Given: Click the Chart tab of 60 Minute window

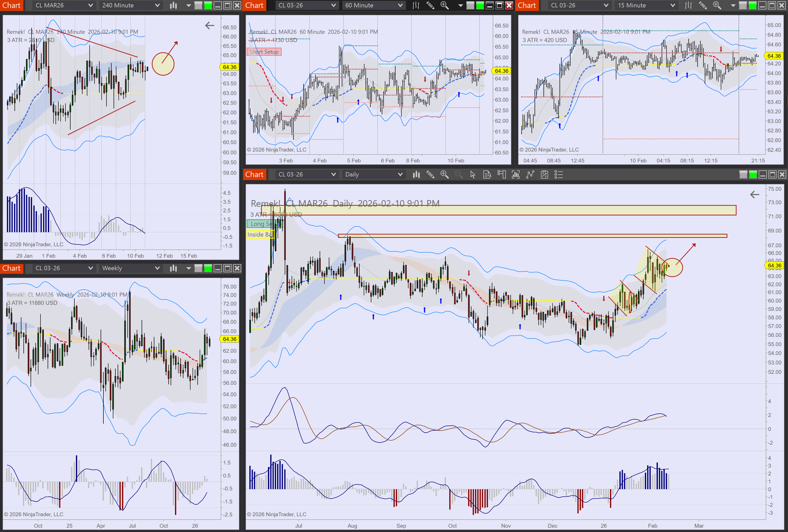Looking at the screenshot, I should pyautogui.click(x=254, y=5).
